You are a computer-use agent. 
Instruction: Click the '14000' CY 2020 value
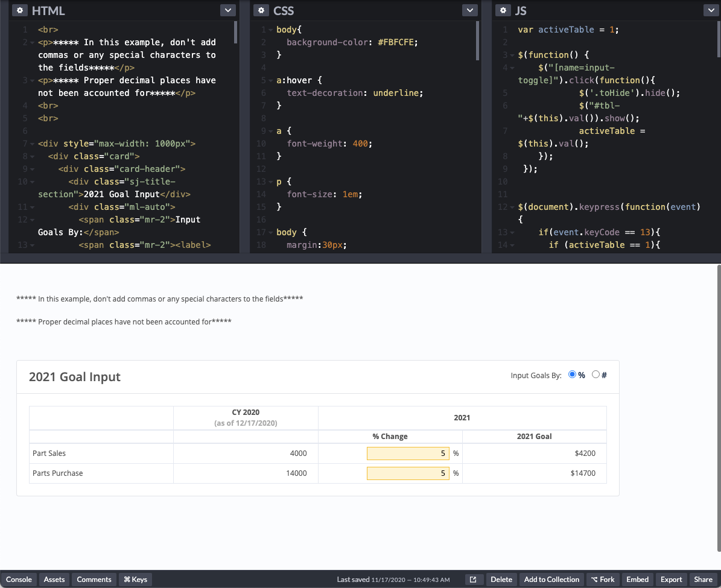coord(297,473)
